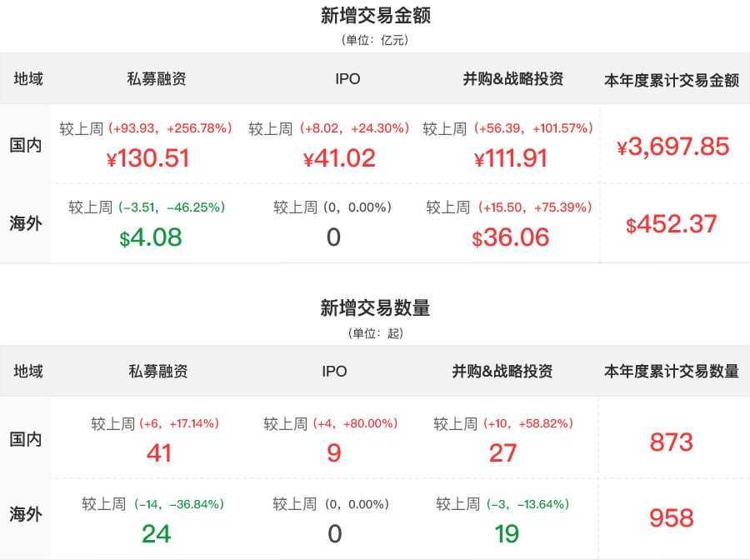Click the domestic cumulative deal count 873

[x=671, y=442]
